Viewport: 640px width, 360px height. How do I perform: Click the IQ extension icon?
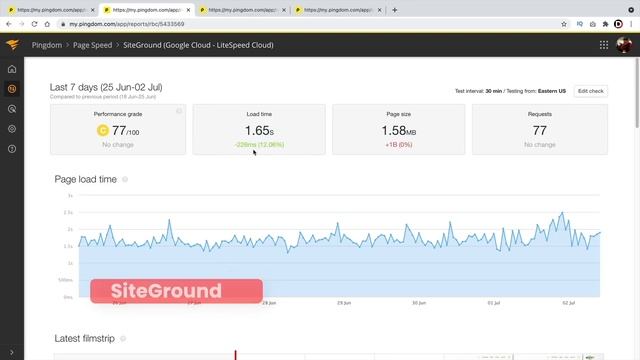coord(580,24)
